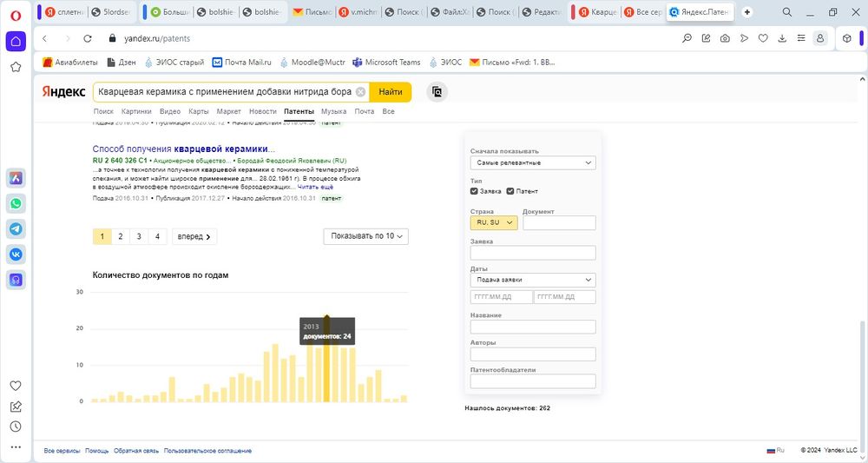
Task: Open the Все category link
Action: pyautogui.click(x=389, y=111)
